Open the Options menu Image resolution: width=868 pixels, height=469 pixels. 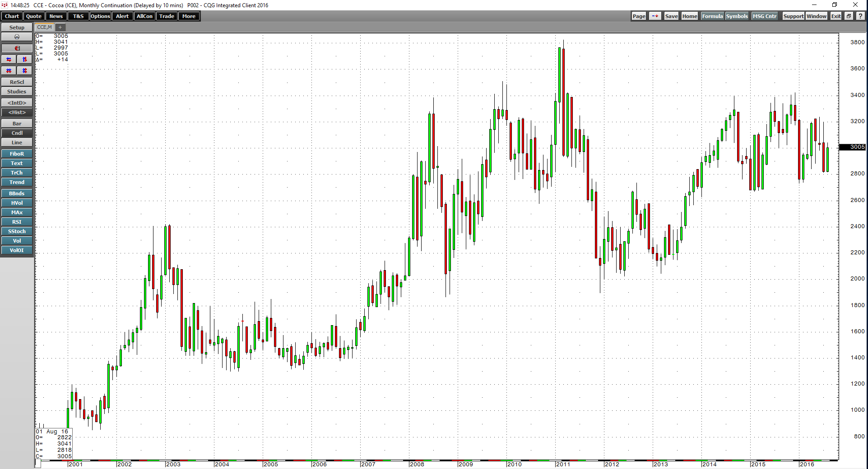point(100,16)
